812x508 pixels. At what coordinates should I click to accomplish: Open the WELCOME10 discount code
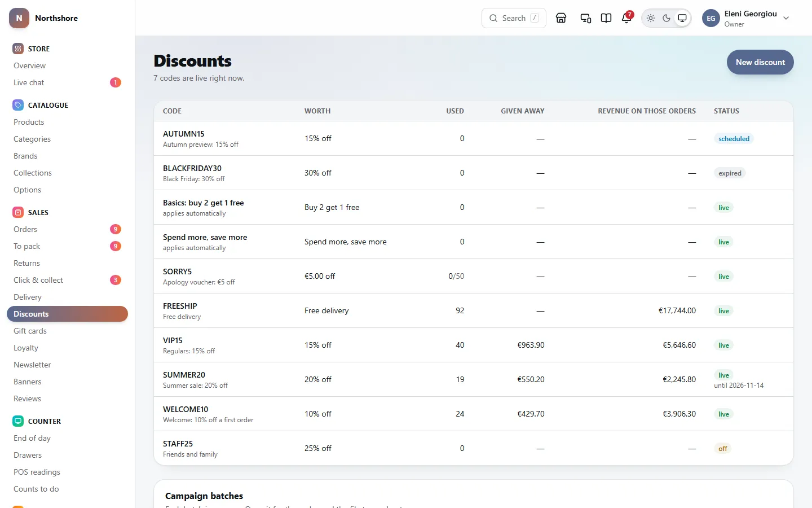click(186, 409)
